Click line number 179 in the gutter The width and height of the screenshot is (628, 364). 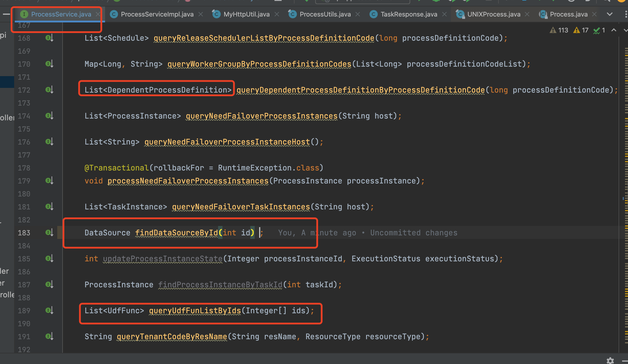click(x=24, y=181)
